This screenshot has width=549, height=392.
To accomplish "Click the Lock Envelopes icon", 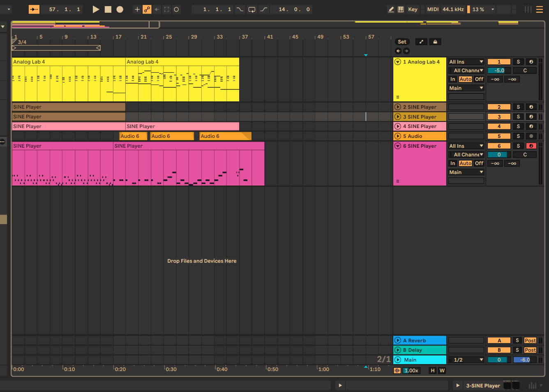I will pos(435,41).
